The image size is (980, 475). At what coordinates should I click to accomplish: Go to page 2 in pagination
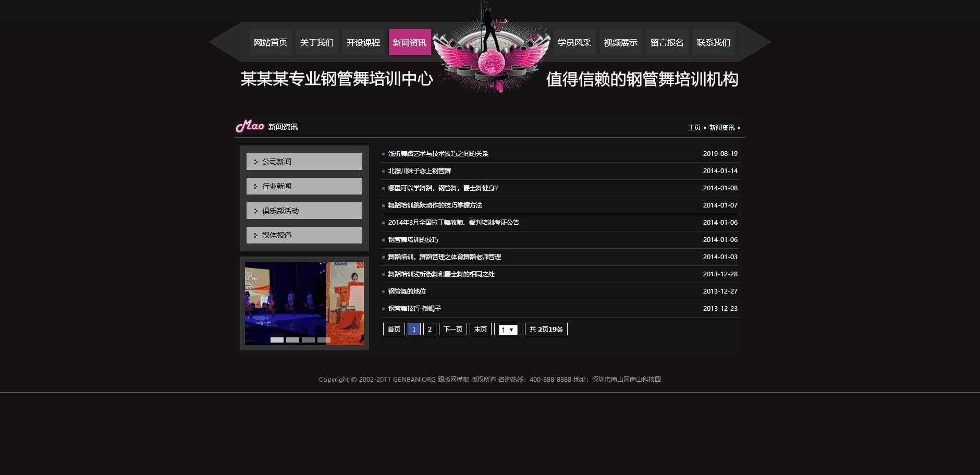(x=430, y=329)
